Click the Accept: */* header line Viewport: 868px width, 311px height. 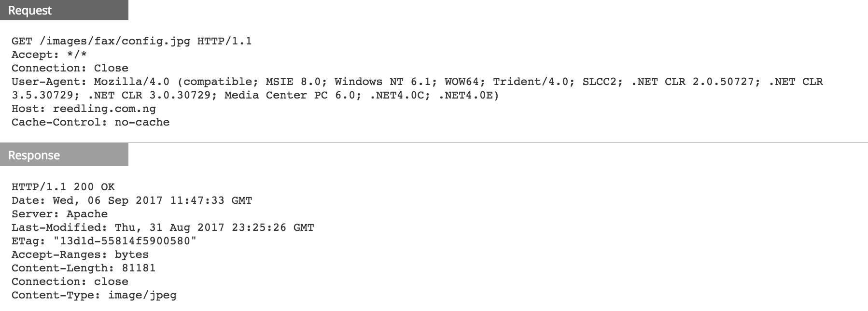coord(49,55)
